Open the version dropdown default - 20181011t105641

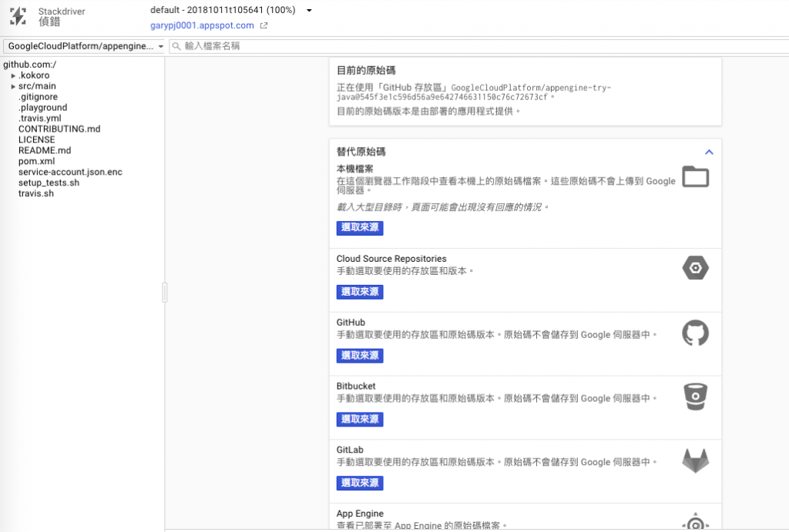coord(231,10)
